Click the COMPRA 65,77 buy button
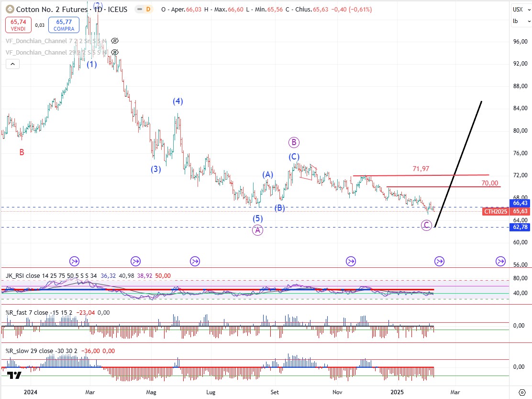Image resolution: width=532 pixels, height=399 pixels. click(64, 25)
